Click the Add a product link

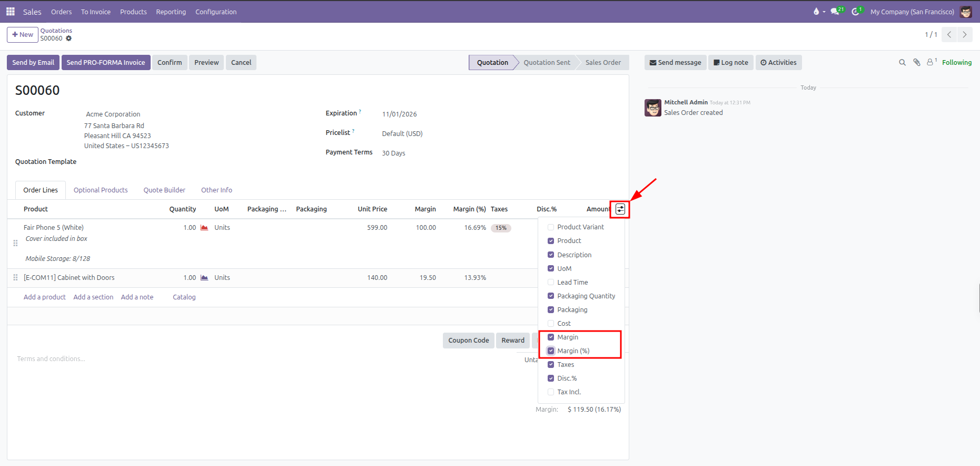pyautogui.click(x=45, y=297)
